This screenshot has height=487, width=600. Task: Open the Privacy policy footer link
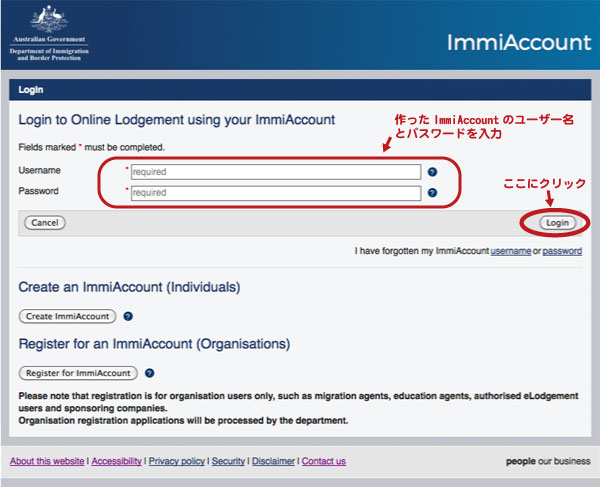pos(177,461)
